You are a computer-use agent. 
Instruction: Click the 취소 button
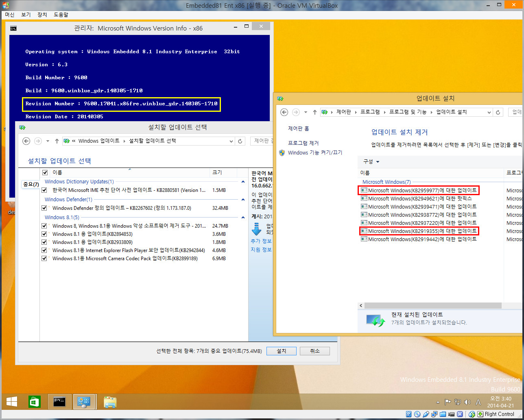[x=314, y=351]
